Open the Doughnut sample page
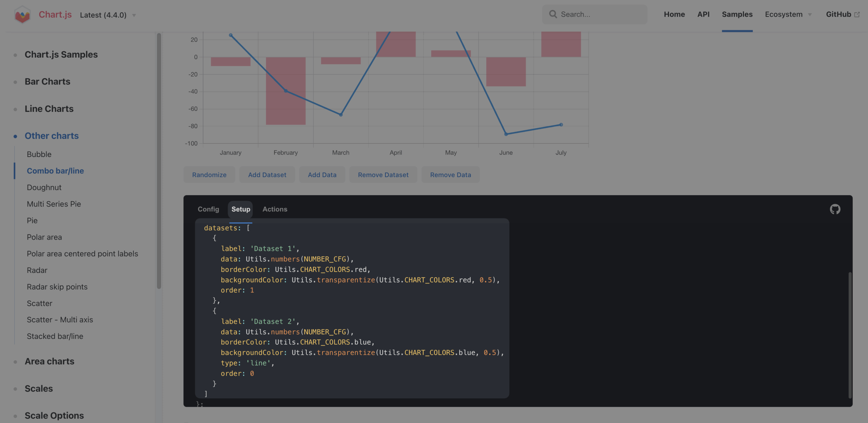The image size is (868, 423). [x=44, y=187]
